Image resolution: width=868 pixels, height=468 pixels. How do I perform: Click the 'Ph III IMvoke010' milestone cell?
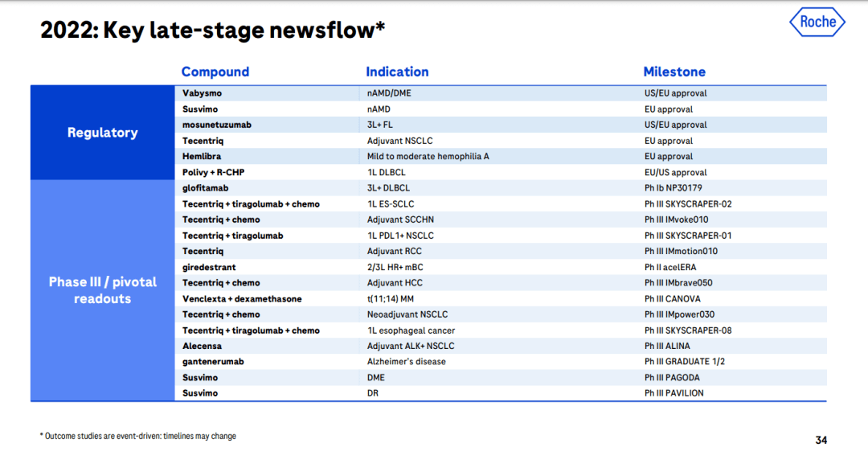pos(677,220)
